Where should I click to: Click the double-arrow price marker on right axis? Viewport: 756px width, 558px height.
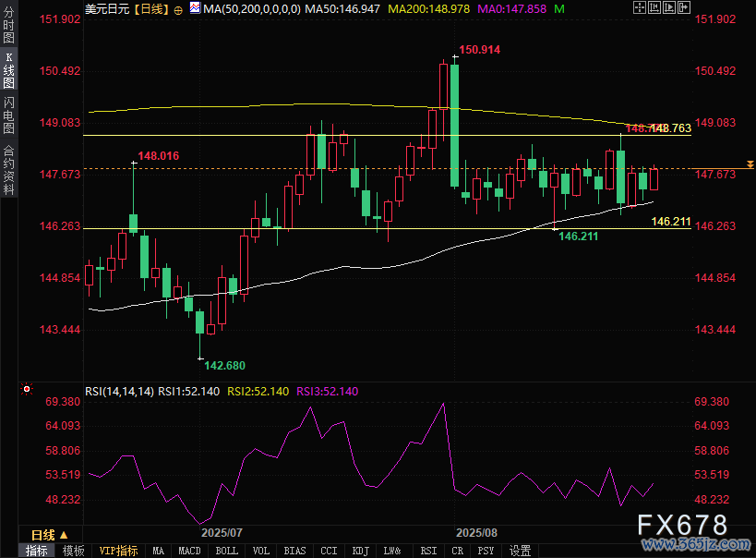pos(749,164)
